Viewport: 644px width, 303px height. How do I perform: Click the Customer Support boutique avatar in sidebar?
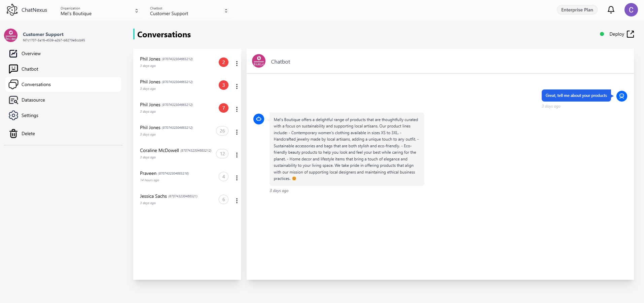pyautogui.click(x=11, y=35)
